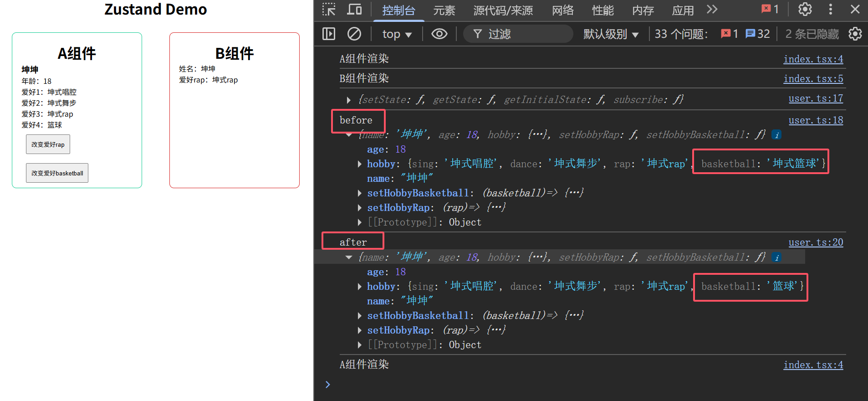The width and height of the screenshot is (868, 401).
Task: Expand the hobby property in the after object
Action: click(x=359, y=287)
